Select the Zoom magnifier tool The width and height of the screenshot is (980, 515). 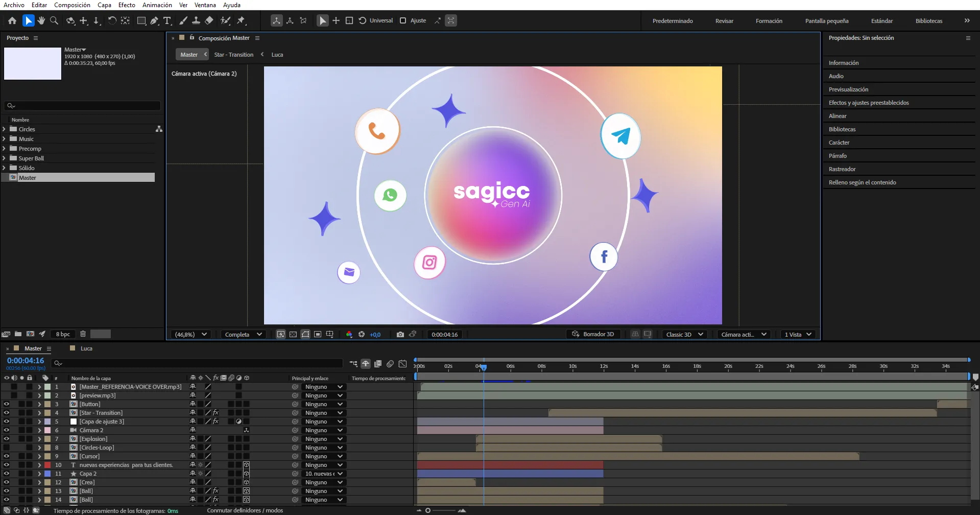pyautogui.click(x=54, y=20)
